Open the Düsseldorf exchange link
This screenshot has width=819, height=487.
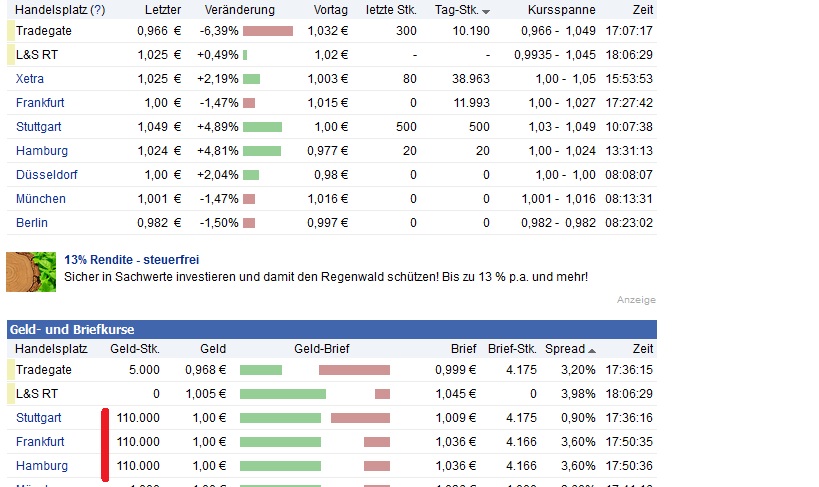click(x=46, y=175)
